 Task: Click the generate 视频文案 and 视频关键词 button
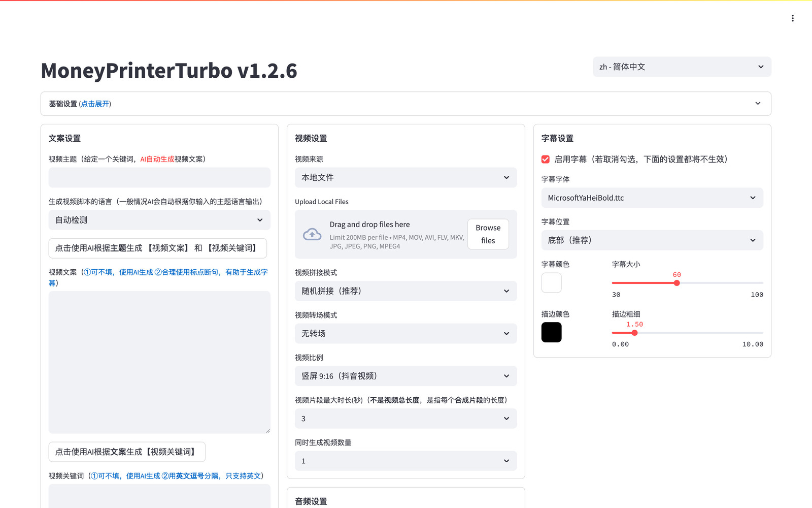(157, 248)
